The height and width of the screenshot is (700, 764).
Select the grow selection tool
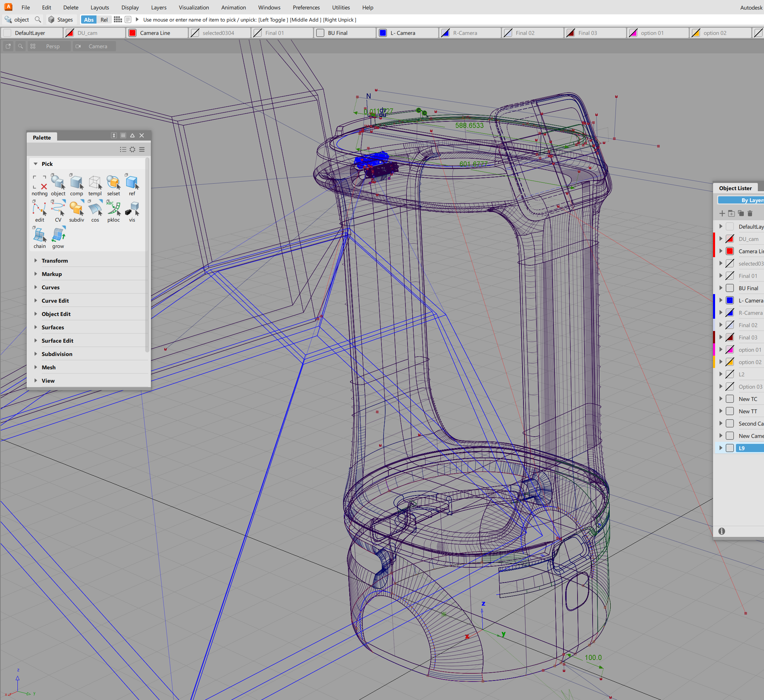(58, 236)
